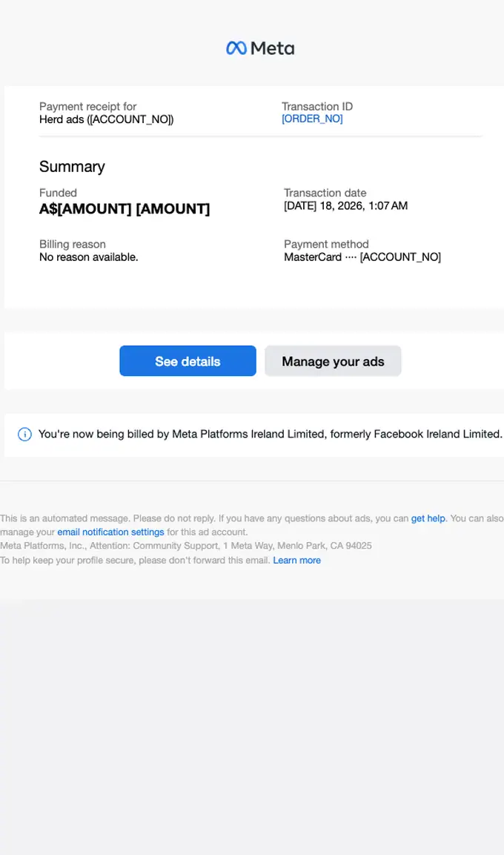Click the Menlo Park address line
The height and width of the screenshot is (855, 504).
click(x=186, y=545)
